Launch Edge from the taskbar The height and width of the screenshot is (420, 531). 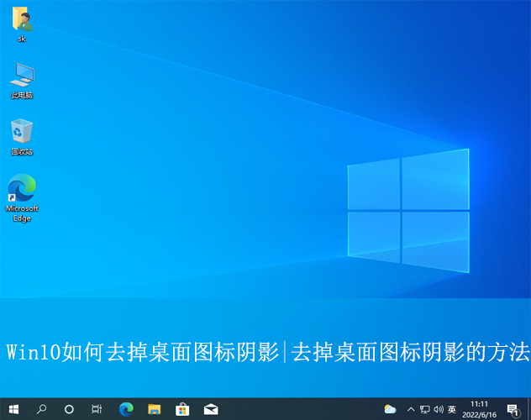click(x=126, y=409)
